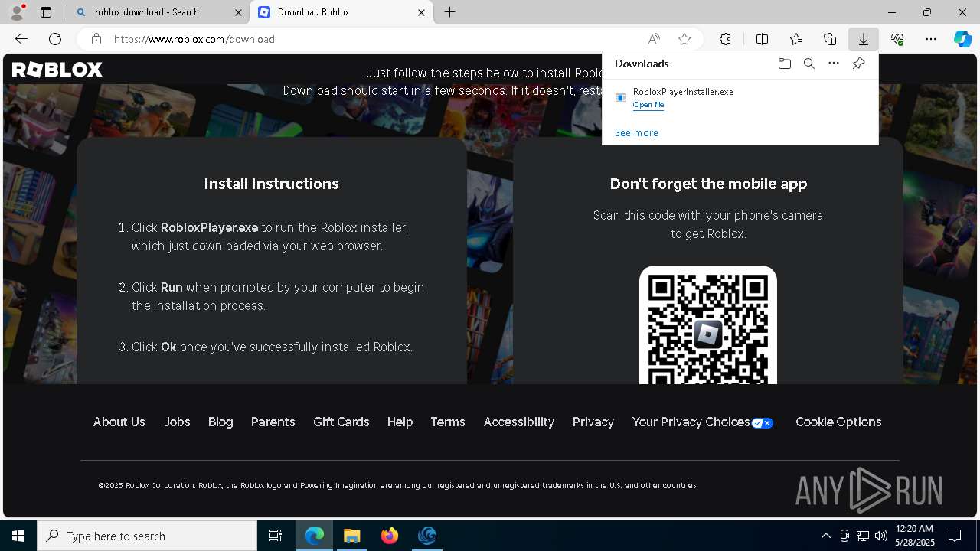The image size is (980, 551).
Task: Open the downloads folder icon in Downloads panel
Action: pos(784,64)
